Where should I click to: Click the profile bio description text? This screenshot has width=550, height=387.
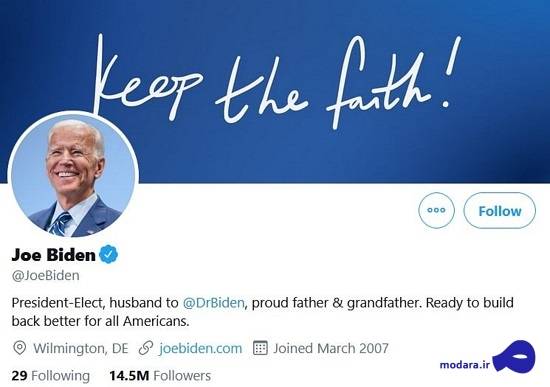click(262, 312)
